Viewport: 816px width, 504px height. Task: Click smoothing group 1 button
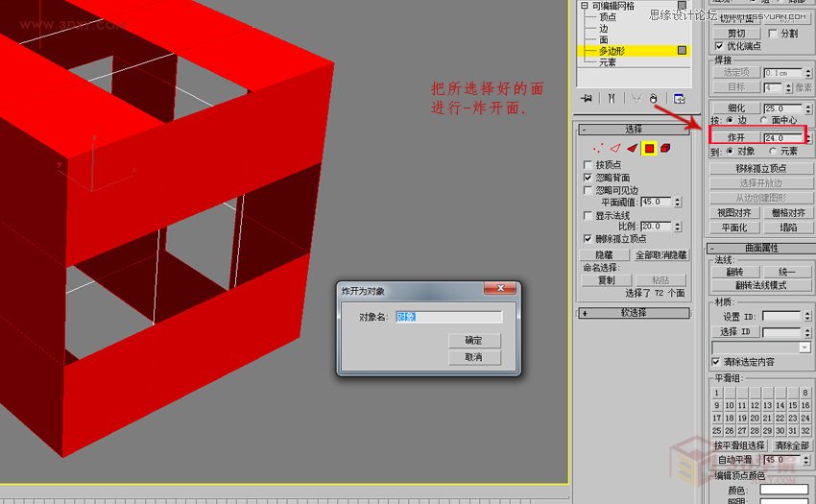coord(717,393)
